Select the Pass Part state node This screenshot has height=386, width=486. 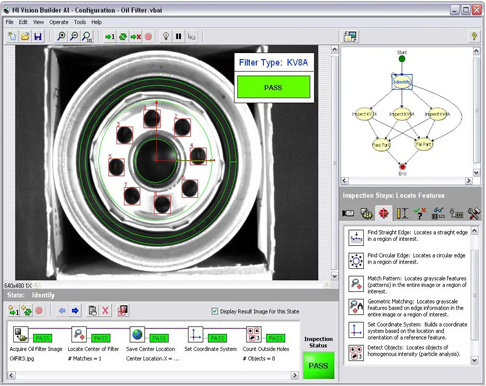point(381,145)
